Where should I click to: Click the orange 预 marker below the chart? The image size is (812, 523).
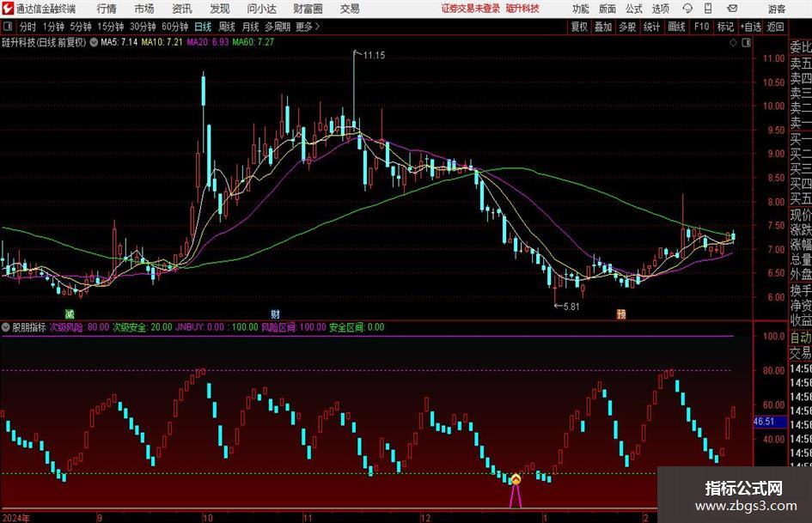(621, 313)
